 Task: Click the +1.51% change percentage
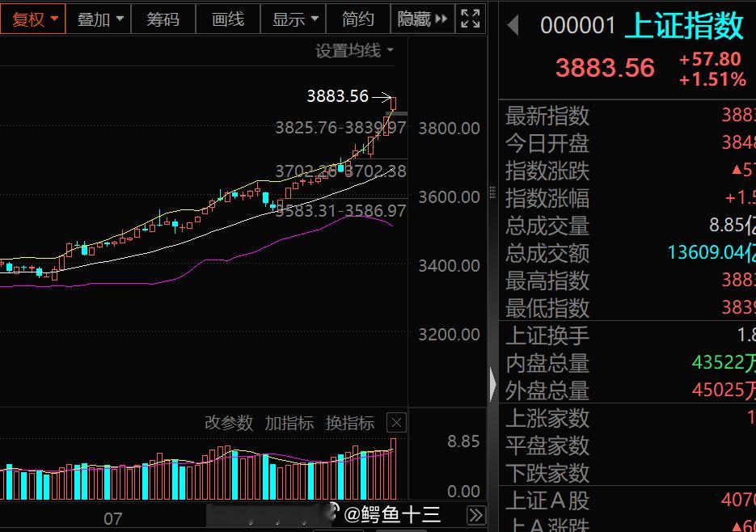(x=712, y=79)
